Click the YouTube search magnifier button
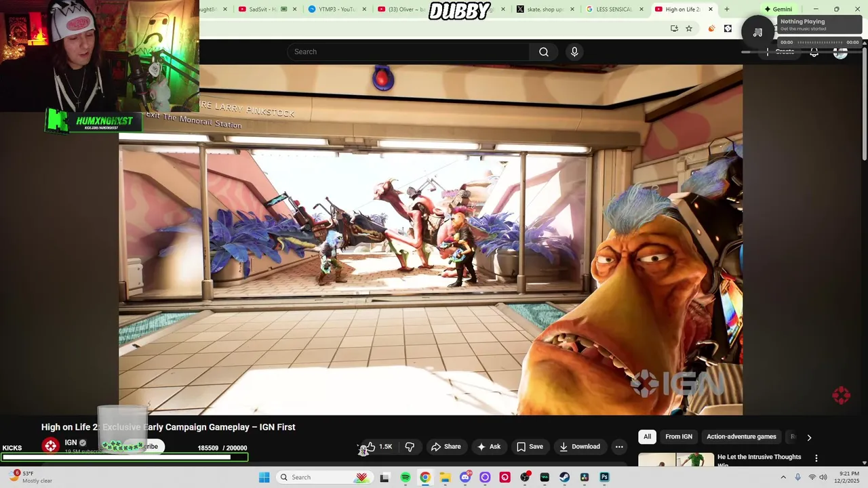This screenshot has width=868, height=488. click(544, 52)
